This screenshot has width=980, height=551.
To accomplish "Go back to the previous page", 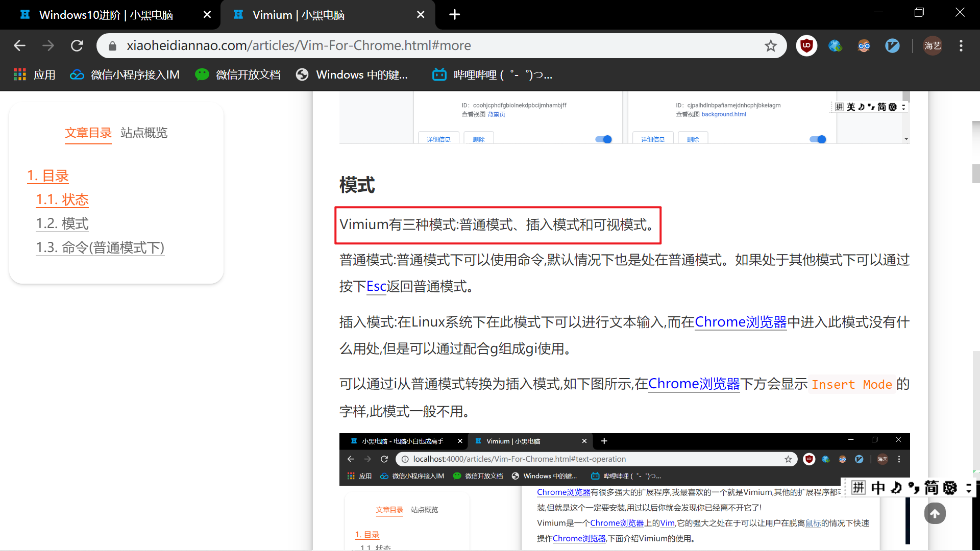I will click(x=19, y=46).
